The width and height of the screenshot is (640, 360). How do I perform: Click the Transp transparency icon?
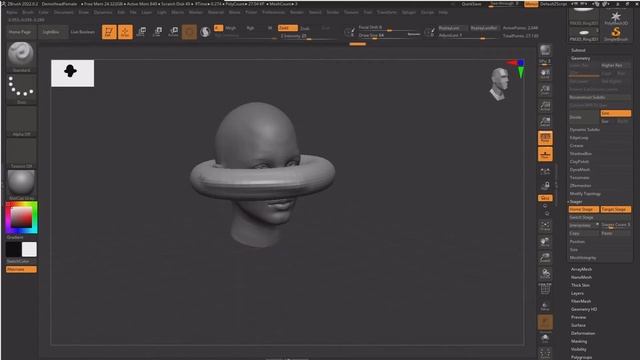point(545,306)
